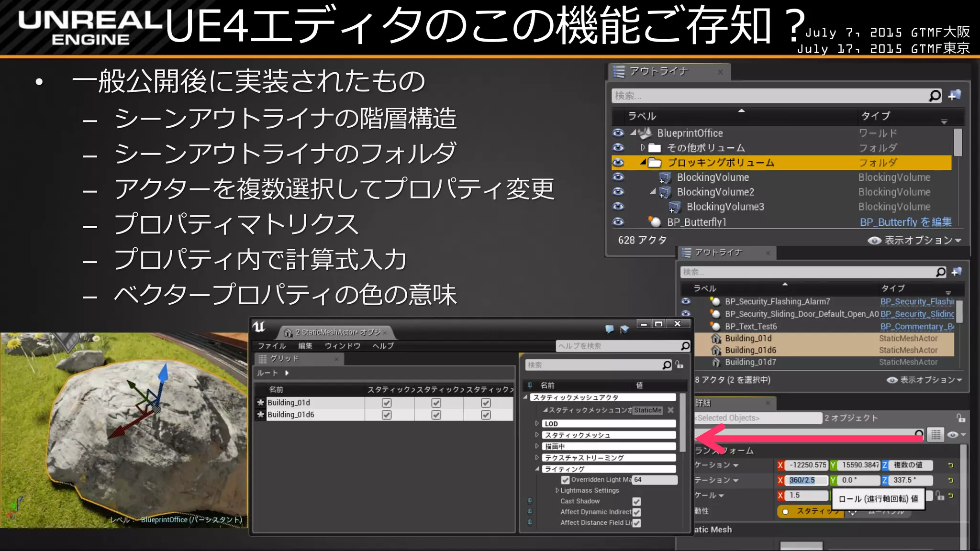Open the 編集 menu
This screenshot has height=551, width=980.
[x=305, y=346]
